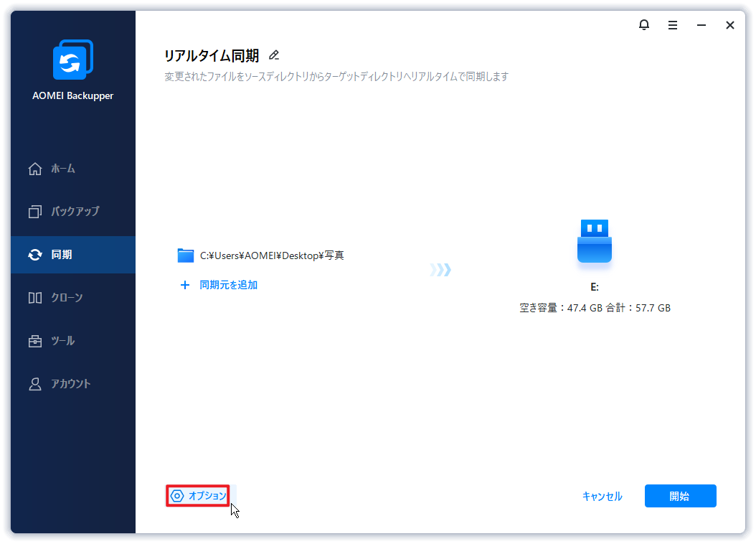This screenshot has height=544, width=756.
Task: Click the options gear icon
Action: pyautogui.click(x=177, y=496)
